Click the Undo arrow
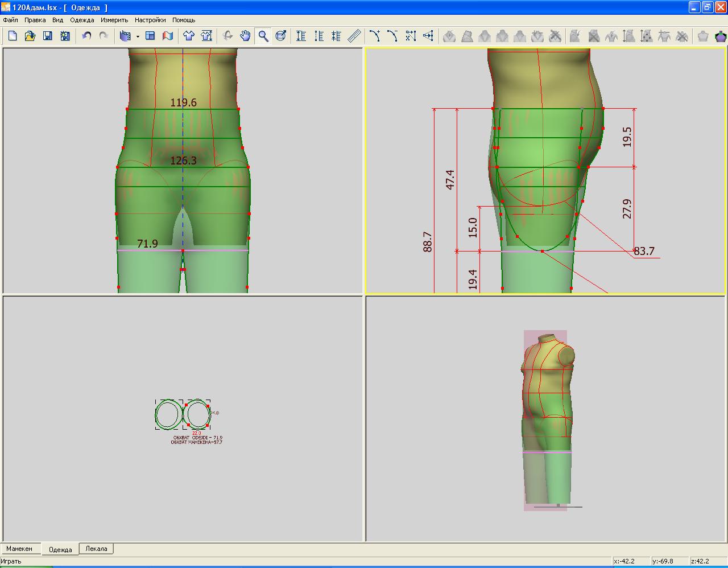This screenshot has width=728, height=568. pyautogui.click(x=86, y=36)
